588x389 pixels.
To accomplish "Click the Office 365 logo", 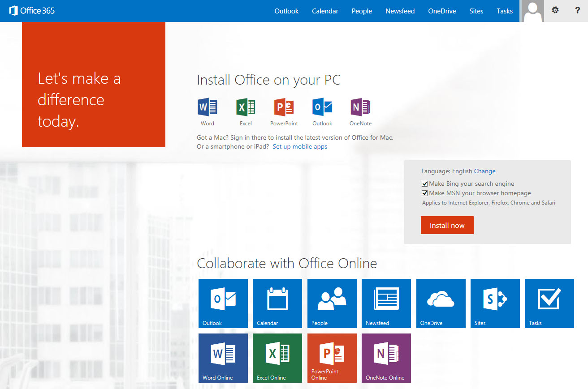I will tap(32, 11).
